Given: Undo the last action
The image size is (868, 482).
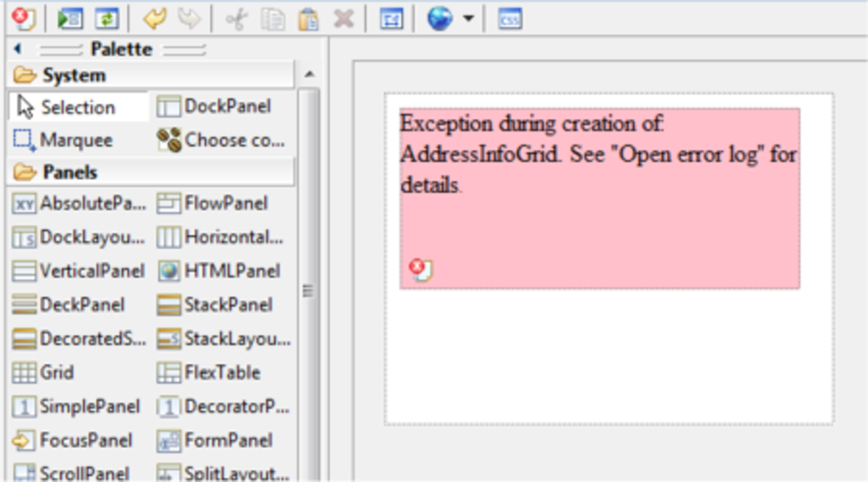Looking at the screenshot, I should tap(154, 19).
